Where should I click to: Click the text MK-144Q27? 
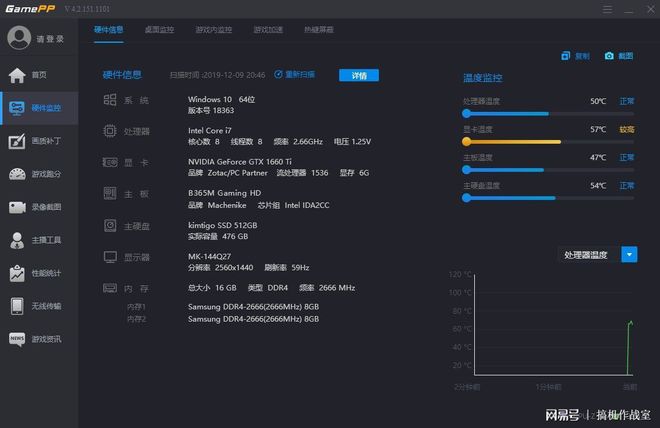209,256
